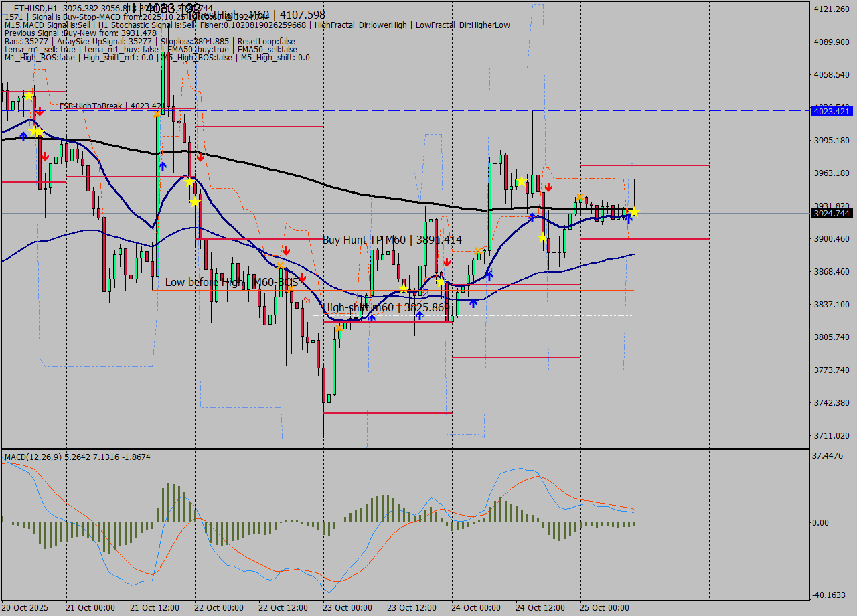Click the small white cursor symbol left of High shift
This screenshot has width=857, height=616.
(307, 300)
